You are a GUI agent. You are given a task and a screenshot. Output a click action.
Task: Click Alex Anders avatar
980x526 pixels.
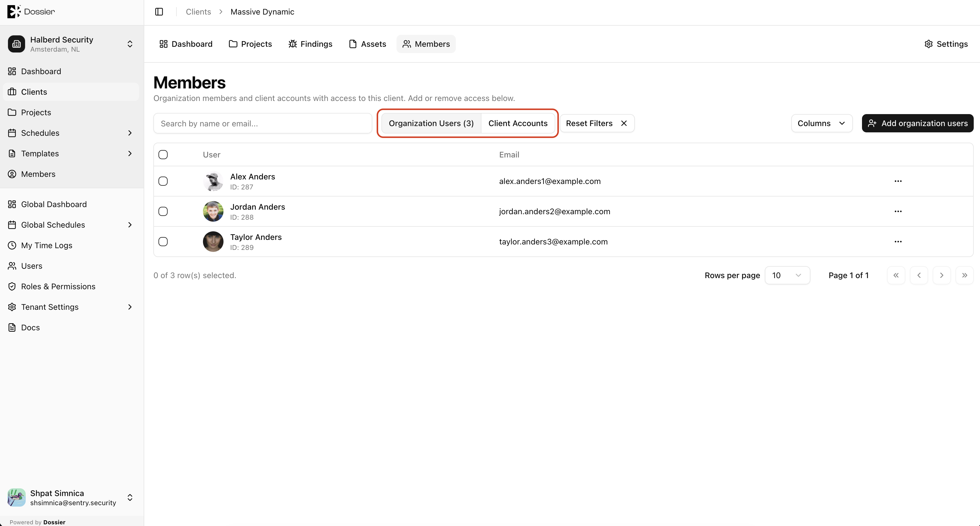(213, 181)
